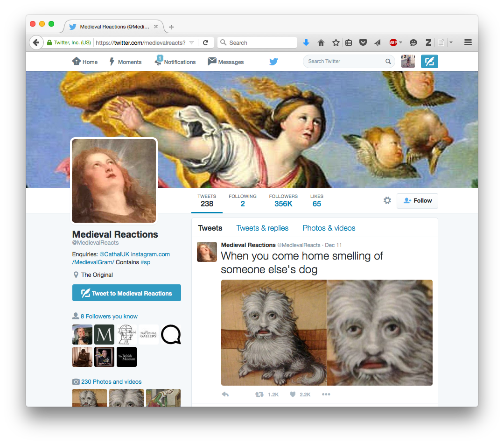Follow the Medieval Reactions account
The height and width of the screenshot is (444, 504).
(417, 201)
